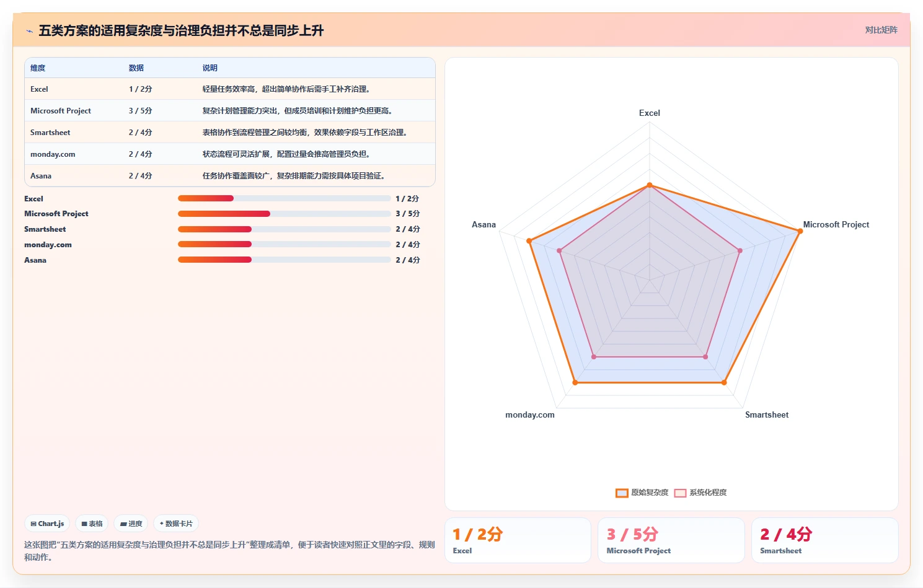Click the monday.com radar axis label

(530, 415)
